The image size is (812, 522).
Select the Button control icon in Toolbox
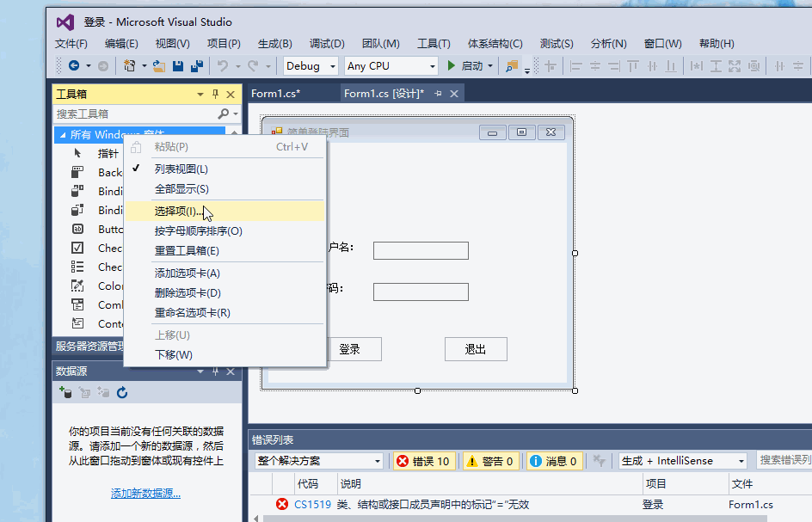pyautogui.click(x=77, y=229)
